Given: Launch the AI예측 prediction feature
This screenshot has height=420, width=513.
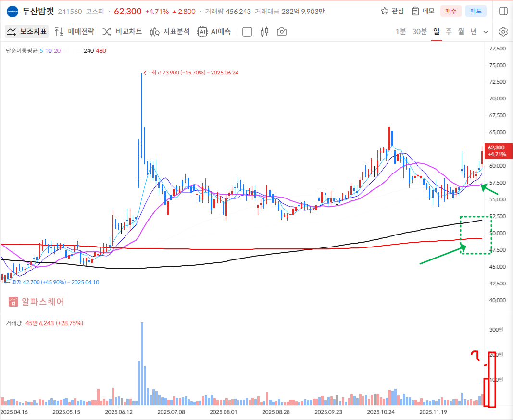Looking at the screenshot, I should click(214, 32).
